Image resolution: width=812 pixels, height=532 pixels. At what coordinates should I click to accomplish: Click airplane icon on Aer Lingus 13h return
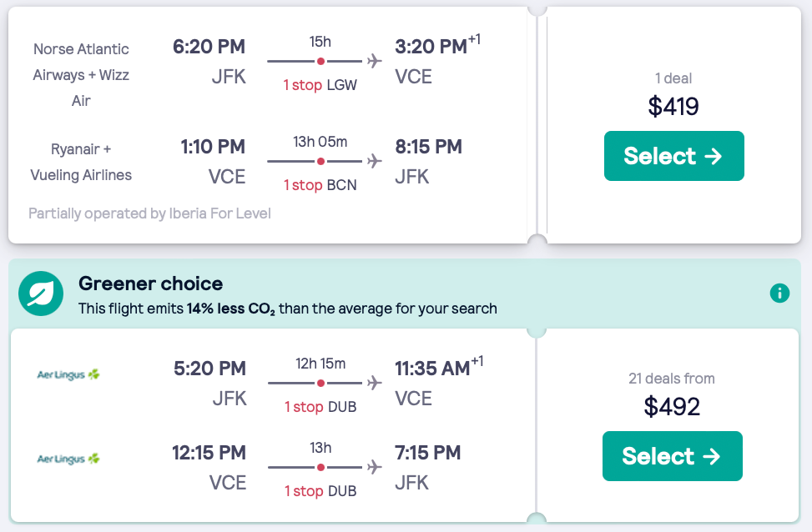tap(375, 467)
